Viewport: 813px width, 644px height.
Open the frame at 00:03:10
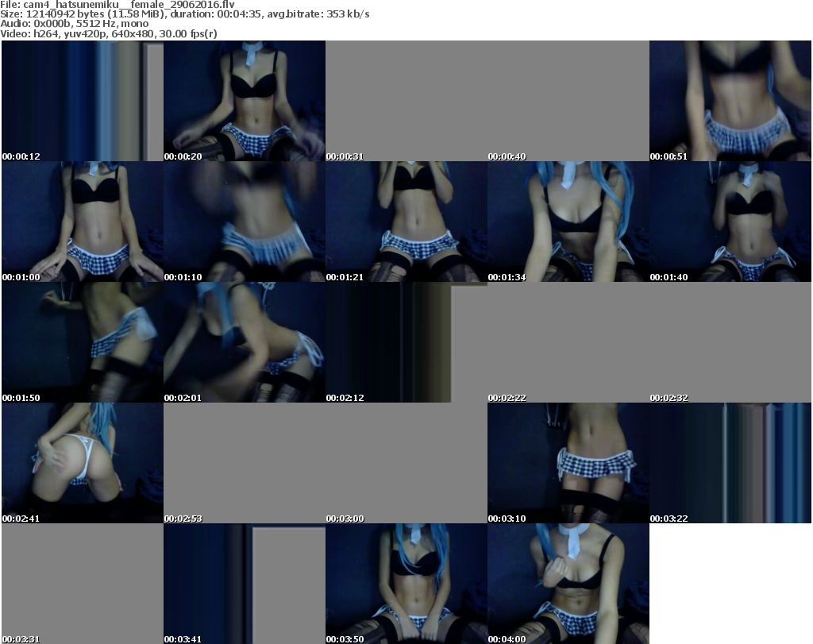568,463
